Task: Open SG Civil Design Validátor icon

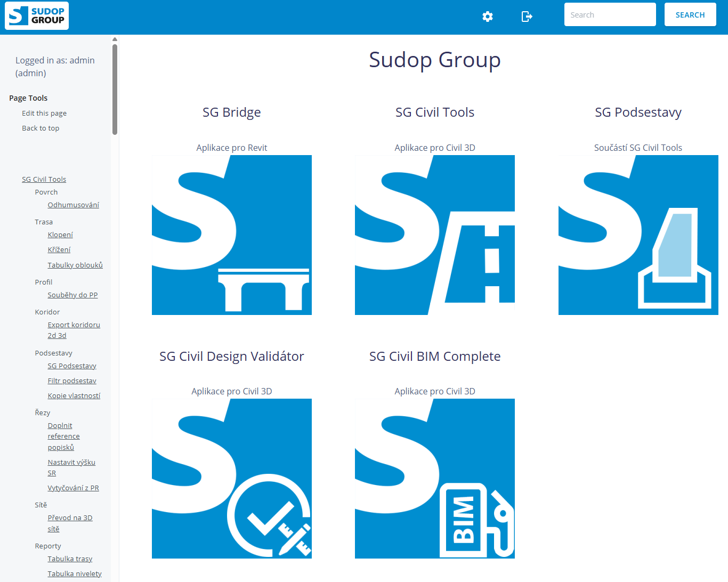Action: click(x=231, y=478)
